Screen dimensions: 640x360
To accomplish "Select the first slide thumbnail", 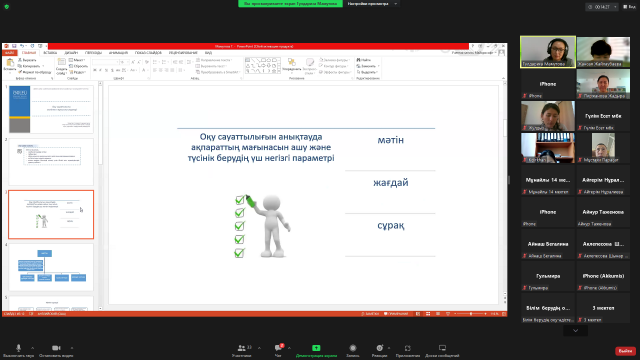I will click(x=51, y=109).
